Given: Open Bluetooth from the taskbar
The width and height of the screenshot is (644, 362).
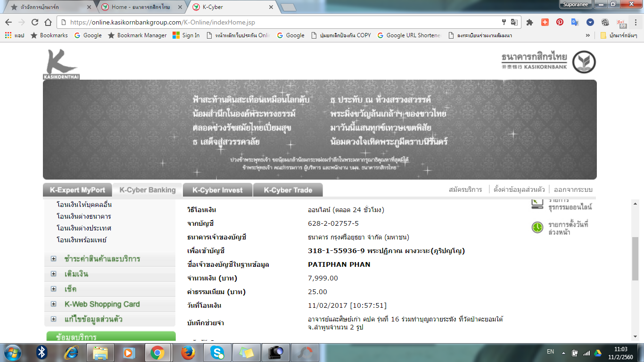Looking at the screenshot, I should click(x=41, y=353).
